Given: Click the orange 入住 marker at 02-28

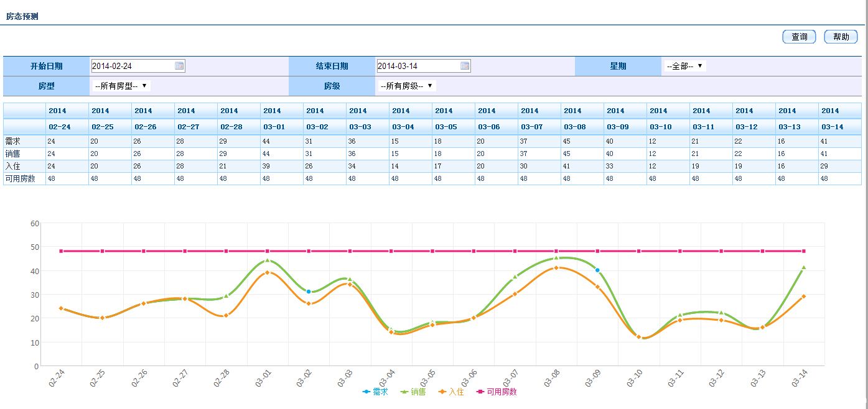Looking at the screenshot, I should [x=226, y=316].
